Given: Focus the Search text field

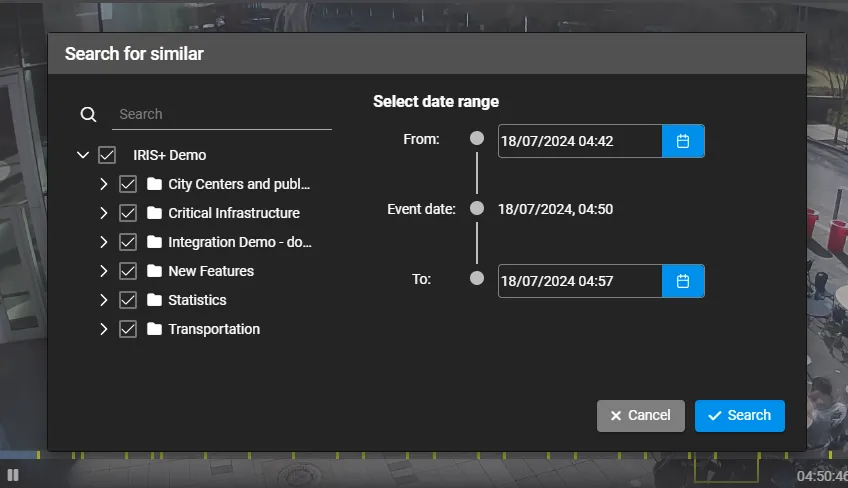Looking at the screenshot, I should pyautogui.click(x=222, y=114).
